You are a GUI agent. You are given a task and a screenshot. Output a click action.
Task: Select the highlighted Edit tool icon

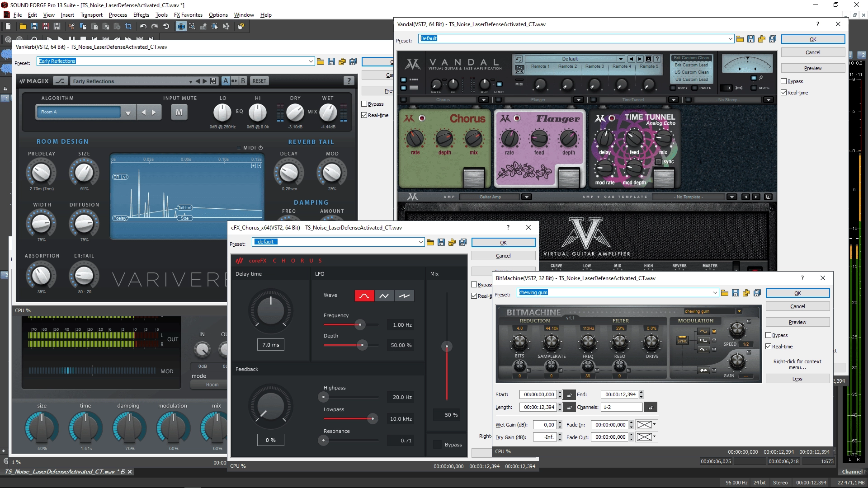point(181,26)
